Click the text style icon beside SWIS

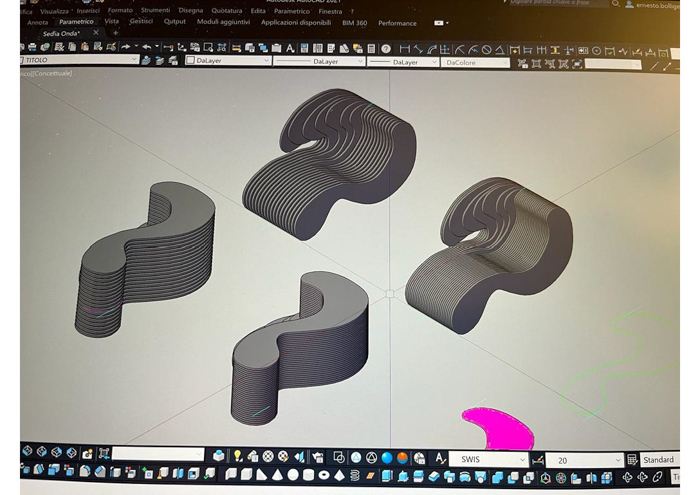coord(437,459)
